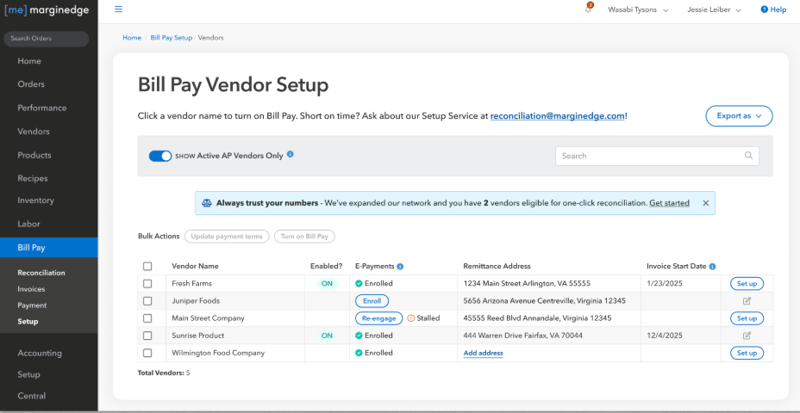Select Wilmington Food Company checkbox
800x413 pixels.
pyautogui.click(x=147, y=353)
